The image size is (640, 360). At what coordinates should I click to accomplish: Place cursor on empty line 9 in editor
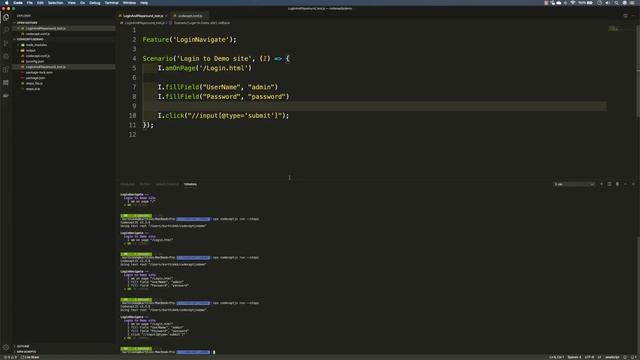click(374, 106)
